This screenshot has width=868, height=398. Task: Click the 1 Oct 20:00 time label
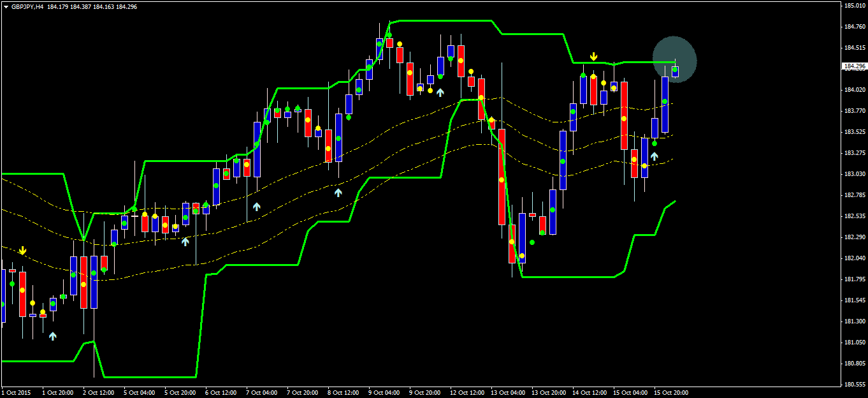(x=57, y=393)
